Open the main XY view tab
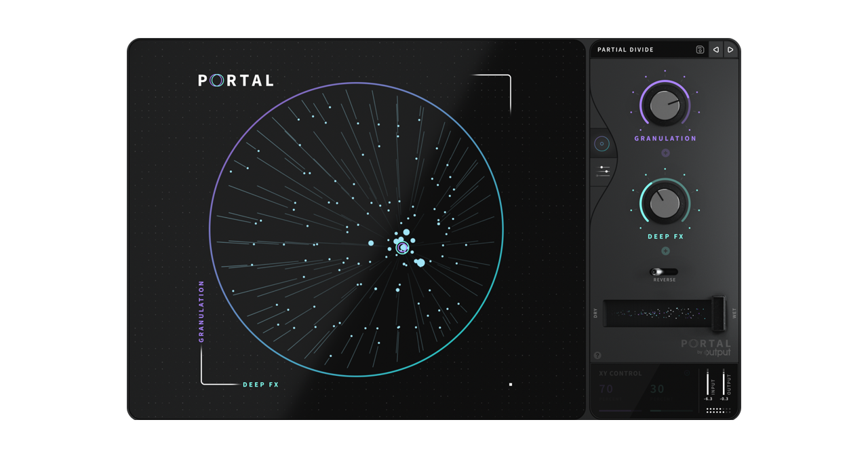The height and width of the screenshot is (458, 868). pos(601,144)
